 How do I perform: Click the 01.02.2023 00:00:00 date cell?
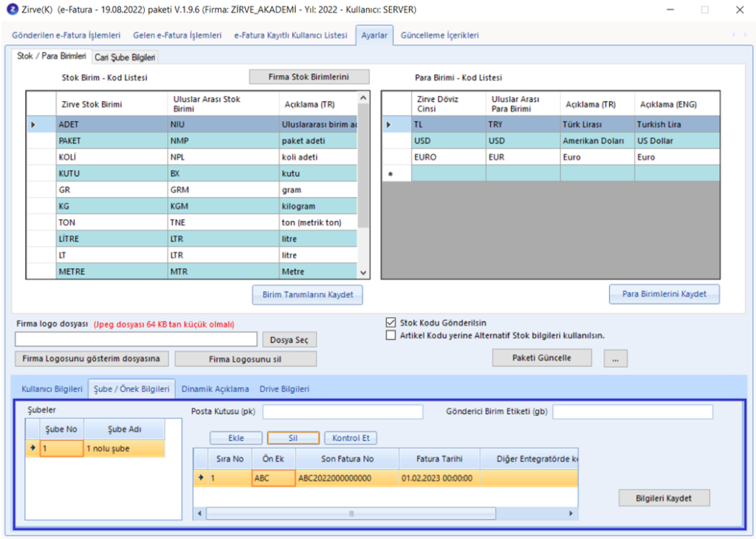439,478
